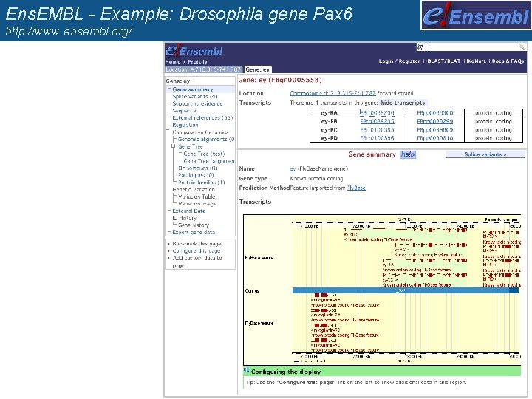Open the search engine selector icon
The image size is (532, 399).
click(421, 47)
